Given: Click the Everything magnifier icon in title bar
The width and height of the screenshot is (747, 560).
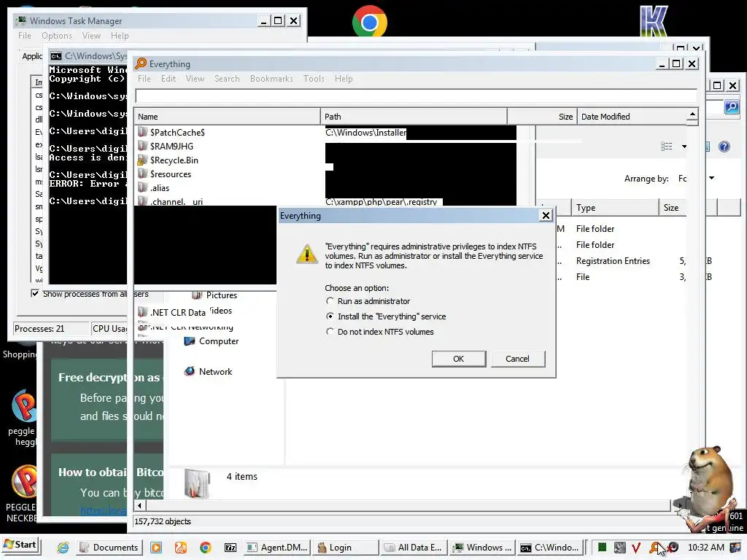Looking at the screenshot, I should click(141, 63).
